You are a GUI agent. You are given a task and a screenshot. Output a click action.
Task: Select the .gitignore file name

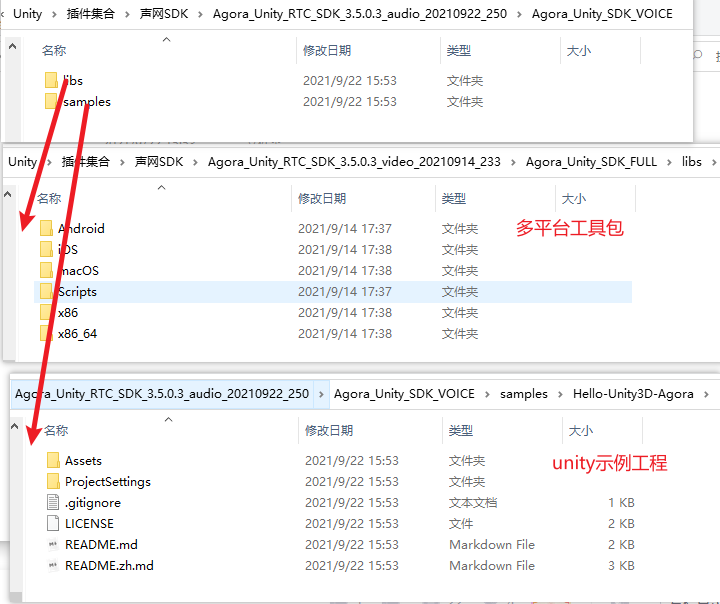pyautogui.click(x=93, y=503)
